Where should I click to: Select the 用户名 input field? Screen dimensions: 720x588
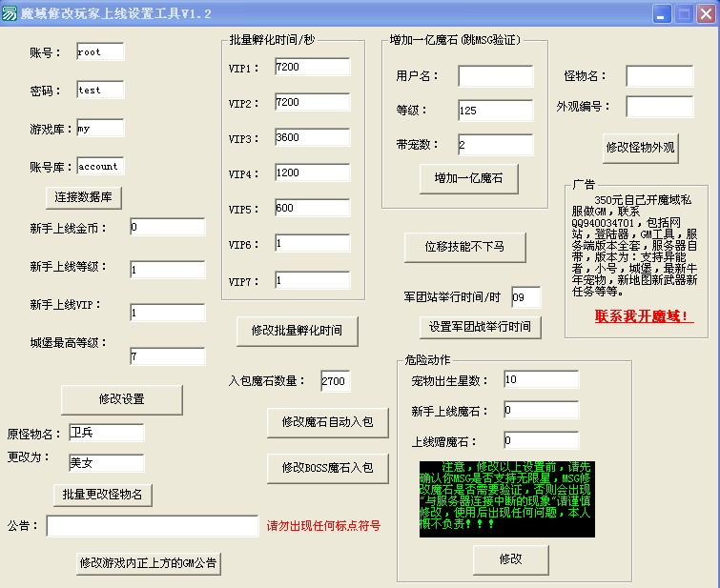495,76
